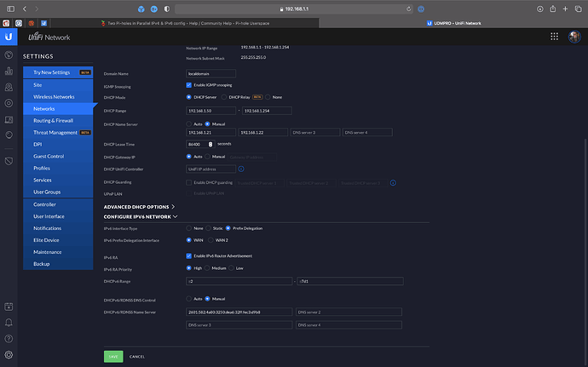
Task: Click info icon next to UniFi IP address
Action: click(x=241, y=169)
